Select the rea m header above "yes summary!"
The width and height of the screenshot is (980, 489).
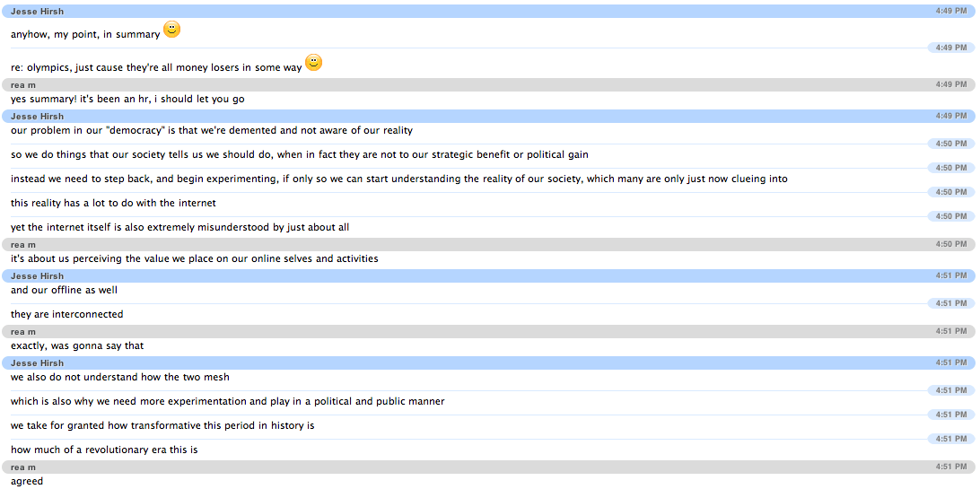[x=23, y=85]
